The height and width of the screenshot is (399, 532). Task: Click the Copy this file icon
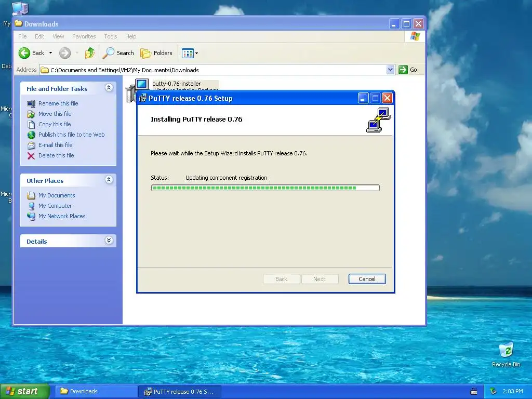31,125
